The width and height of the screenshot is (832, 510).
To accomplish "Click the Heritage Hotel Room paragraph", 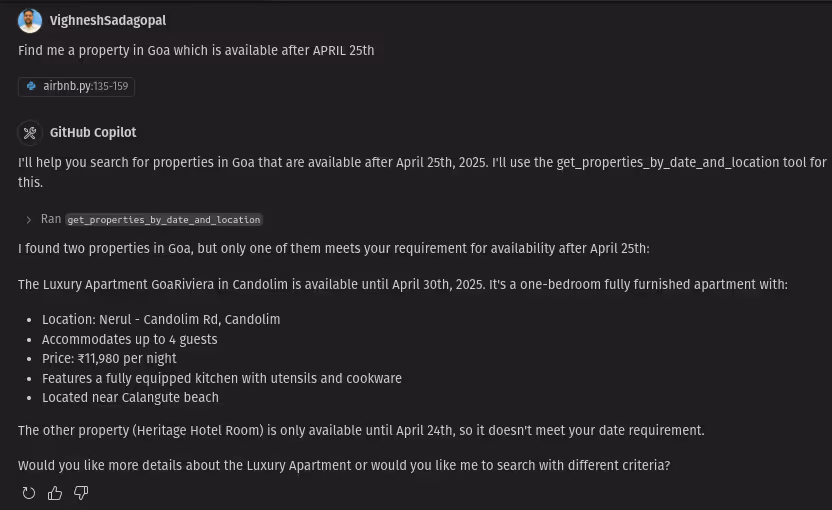I will click(x=361, y=430).
